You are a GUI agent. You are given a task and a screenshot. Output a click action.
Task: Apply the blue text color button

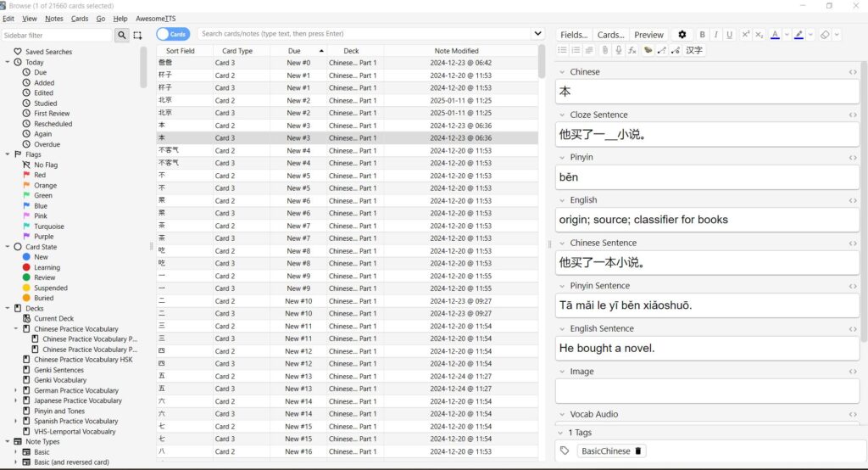click(x=775, y=35)
